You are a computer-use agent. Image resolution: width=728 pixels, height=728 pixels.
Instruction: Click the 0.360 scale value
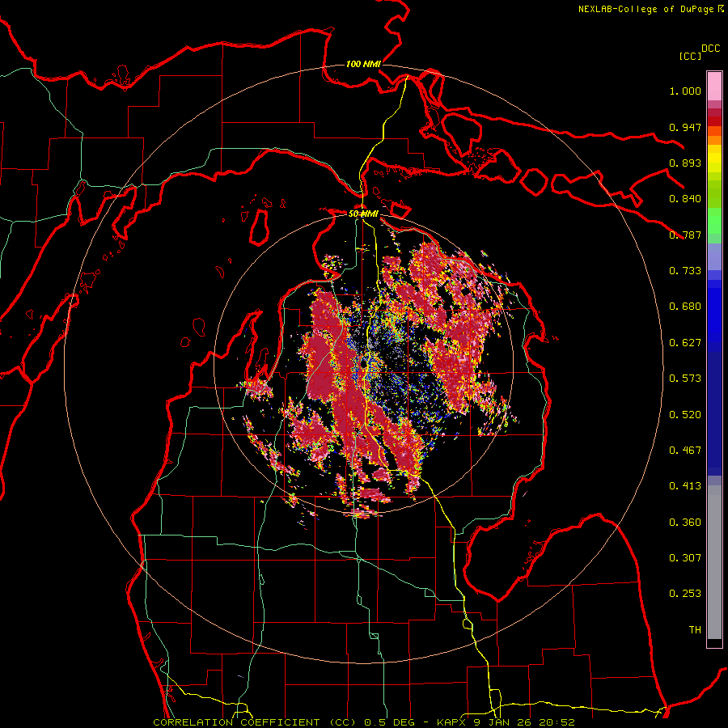point(685,523)
